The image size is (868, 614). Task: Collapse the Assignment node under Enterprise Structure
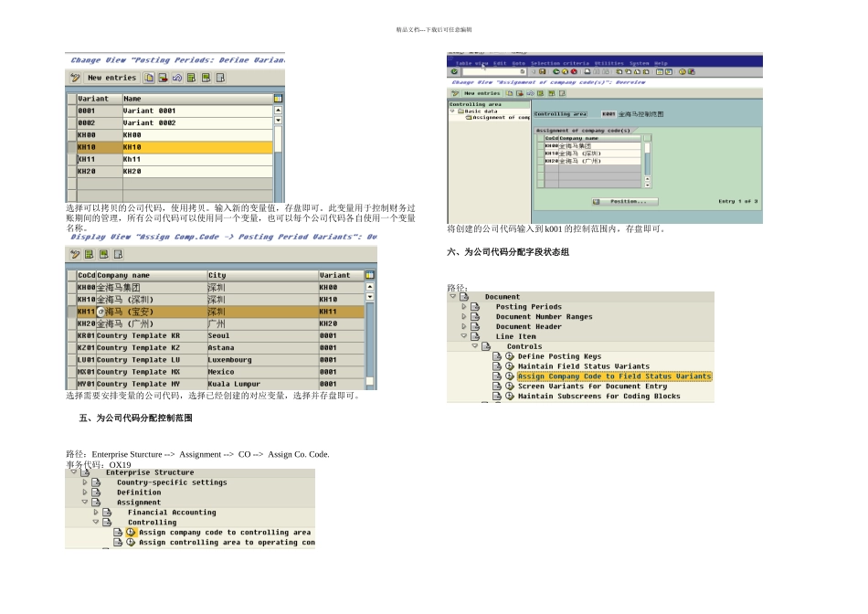click(x=85, y=503)
